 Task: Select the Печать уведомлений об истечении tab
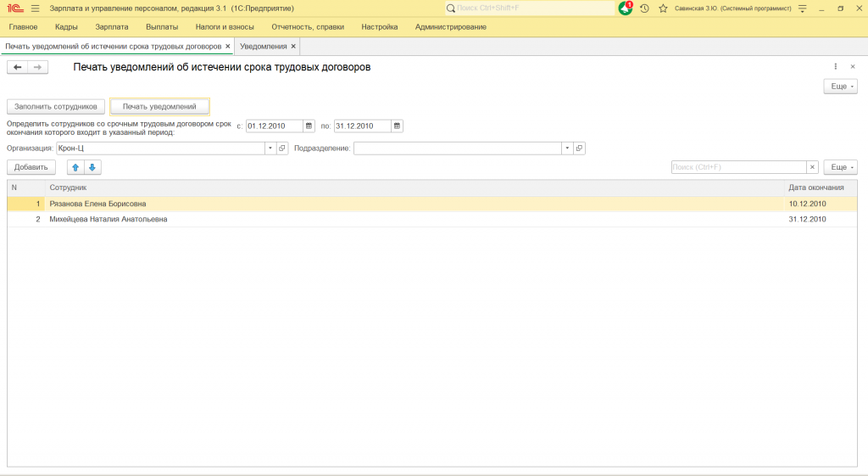(x=114, y=47)
